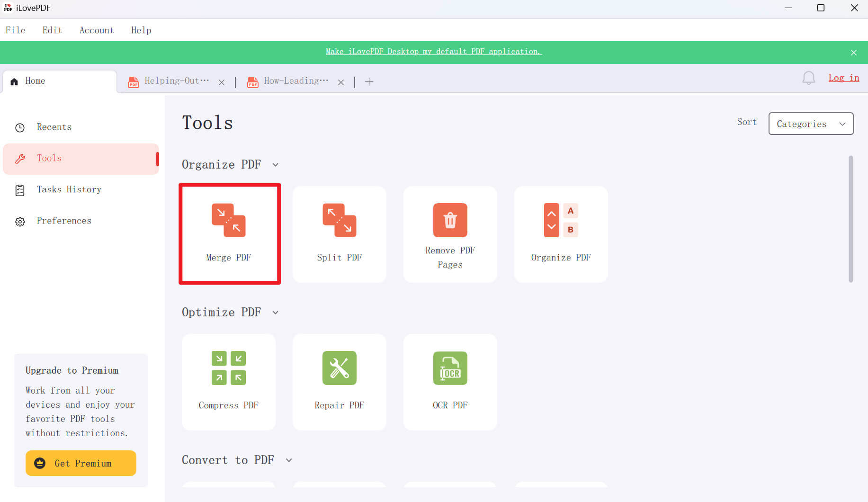Go to Preferences settings
Viewport: 868px width, 502px height.
tap(63, 221)
